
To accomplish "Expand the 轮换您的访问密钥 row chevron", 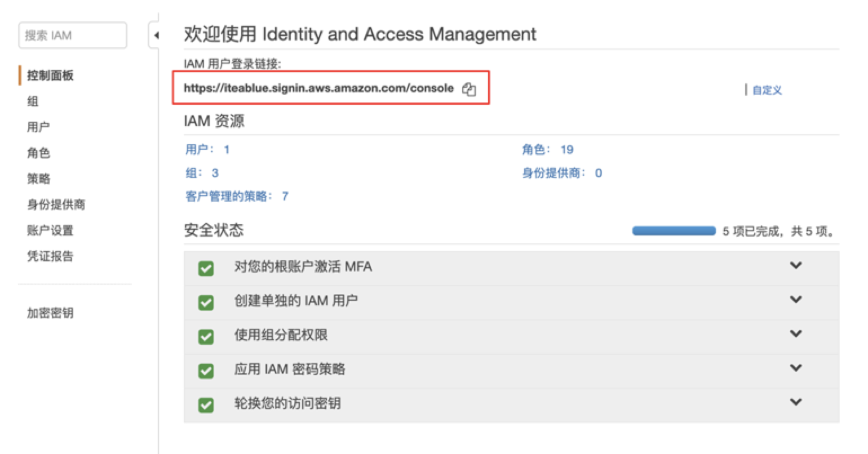I will (x=796, y=402).
